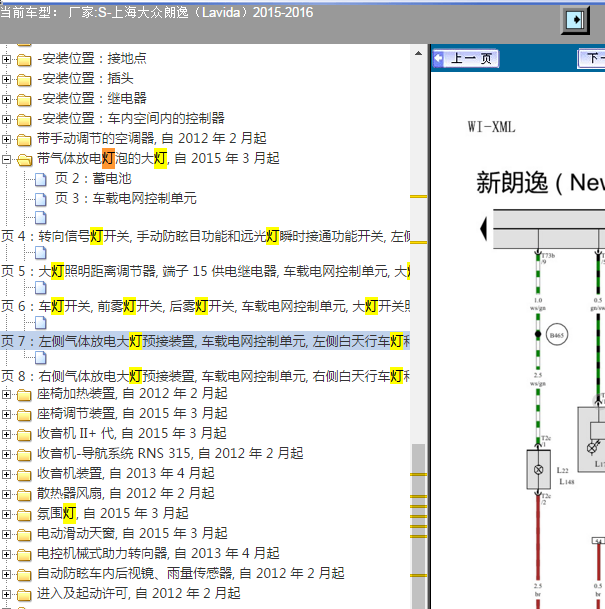Click folder icon of 车内空间内的控制器

click(24, 120)
